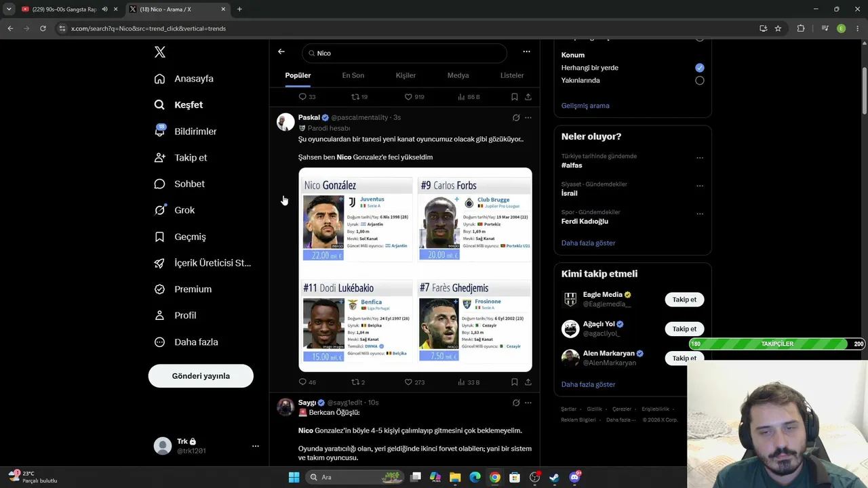The image size is (868, 488).
Task: Open Carlos Forbs player card image
Action: coord(474,218)
